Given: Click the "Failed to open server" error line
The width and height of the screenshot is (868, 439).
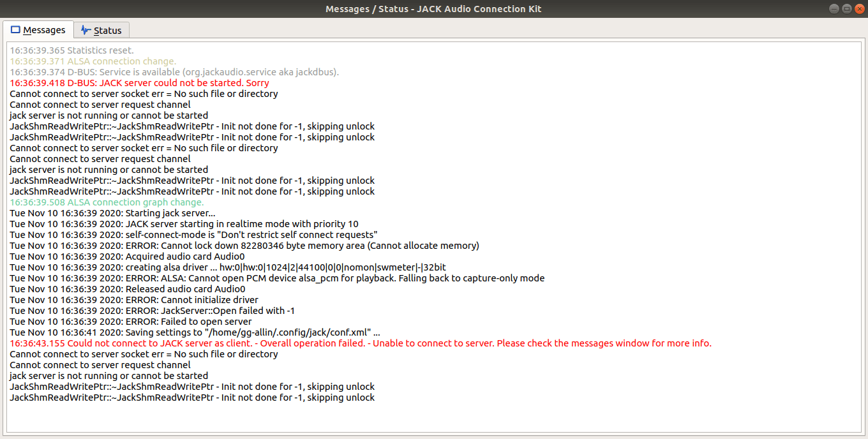Looking at the screenshot, I should tap(131, 322).
